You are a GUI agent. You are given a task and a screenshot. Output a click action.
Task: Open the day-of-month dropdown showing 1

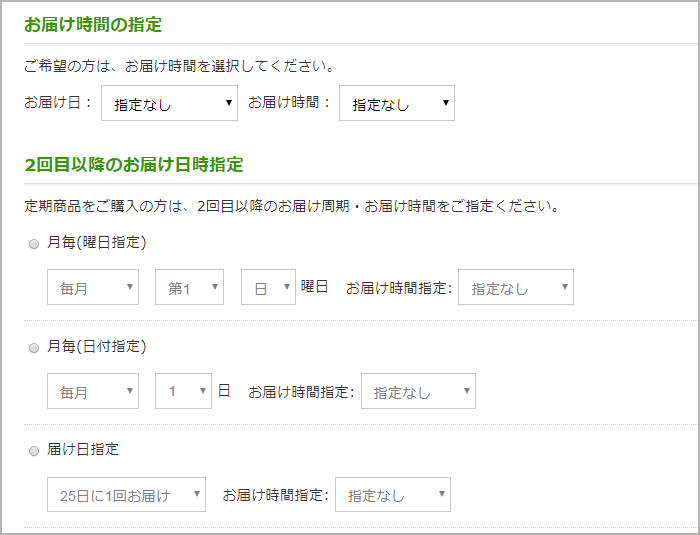coord(183,391)
